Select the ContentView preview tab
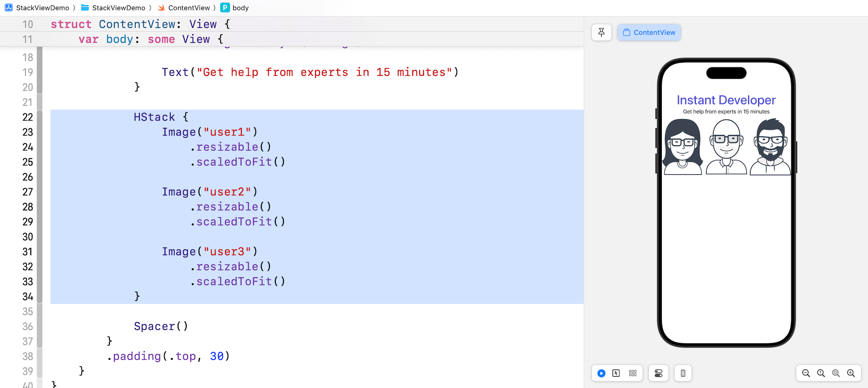The width and height of the screenshot is (868, 388). (649, 33)
